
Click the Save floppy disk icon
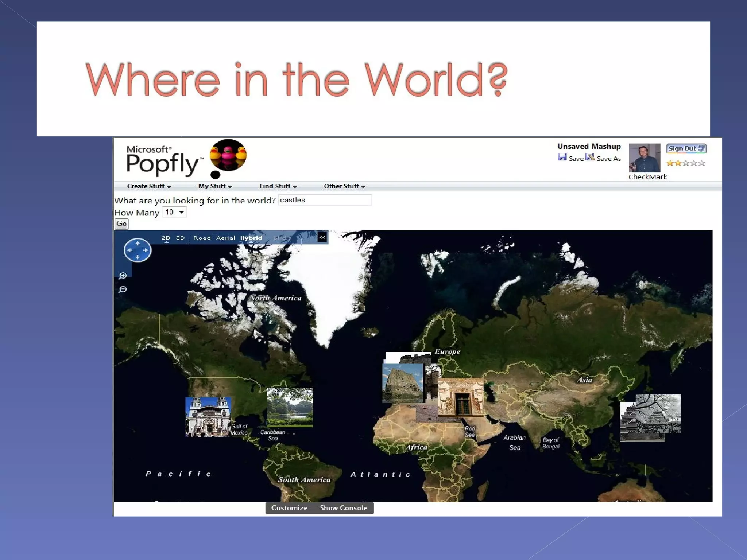pos(562,157)
